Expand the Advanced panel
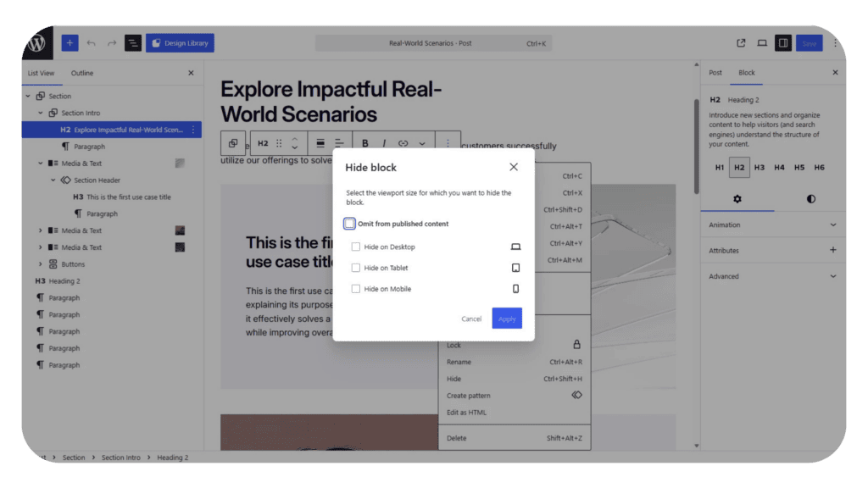The height and width of the screenshot is (488, 868). click(x=772, y=276)
